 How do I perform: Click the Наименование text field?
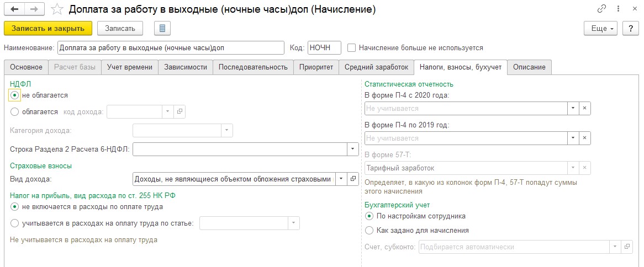pos(171,48)
